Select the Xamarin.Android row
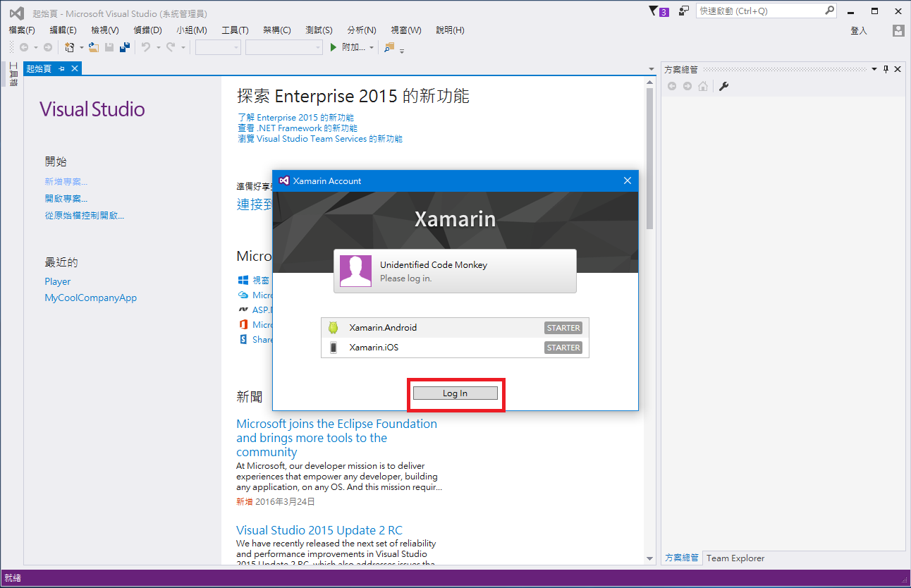Viewport: 911px width, 588px height. (x=455, y=327)
